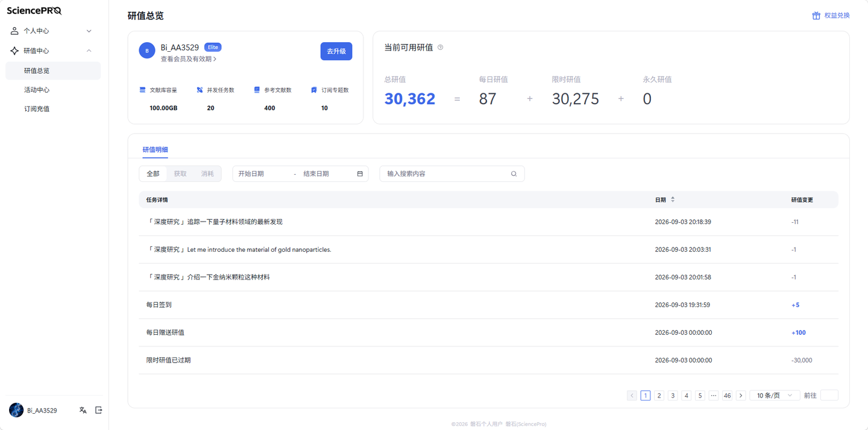Click the 开始日期 date field

click(x=263, y=174)
